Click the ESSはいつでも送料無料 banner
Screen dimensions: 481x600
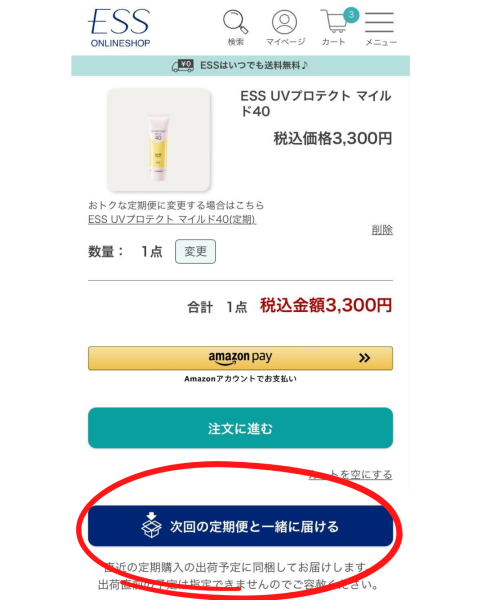[x=240, y=65]
